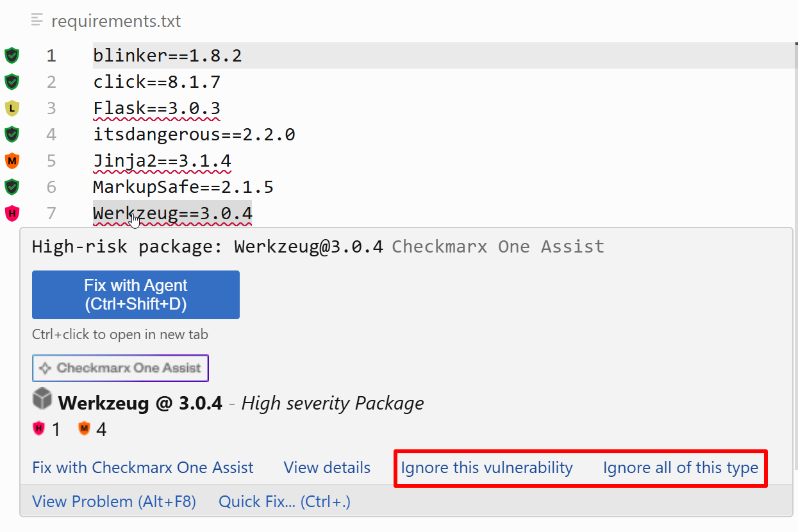The width and height of the screenshot is (798, 532).
Task: Click the requirements.txt file icon in header
Action: (37, 21)
